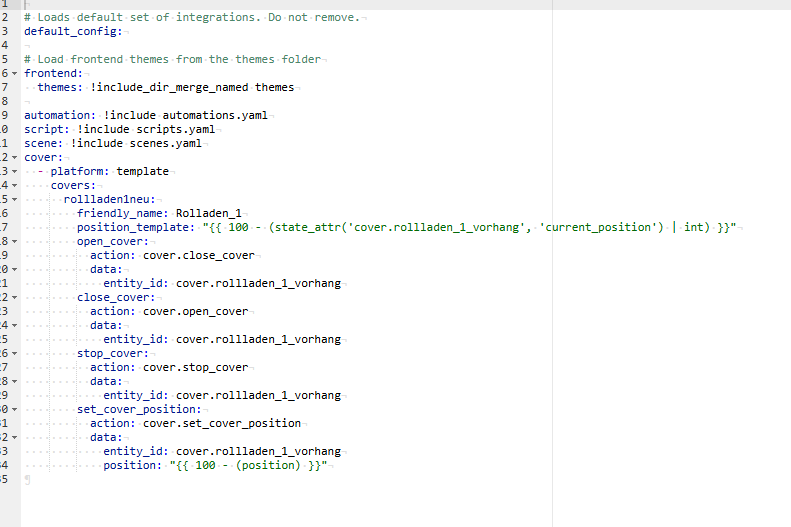Click the scenes.yaml filename
Image resolution: width=791 pixels, height=527 pixels.
[x=165, y=143]
